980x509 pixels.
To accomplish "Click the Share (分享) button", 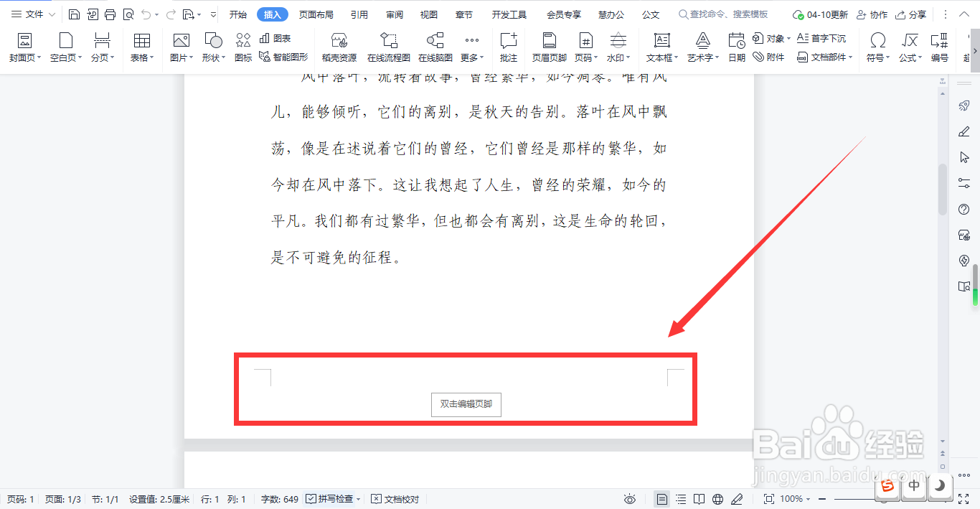I will (x=910, y=14).
